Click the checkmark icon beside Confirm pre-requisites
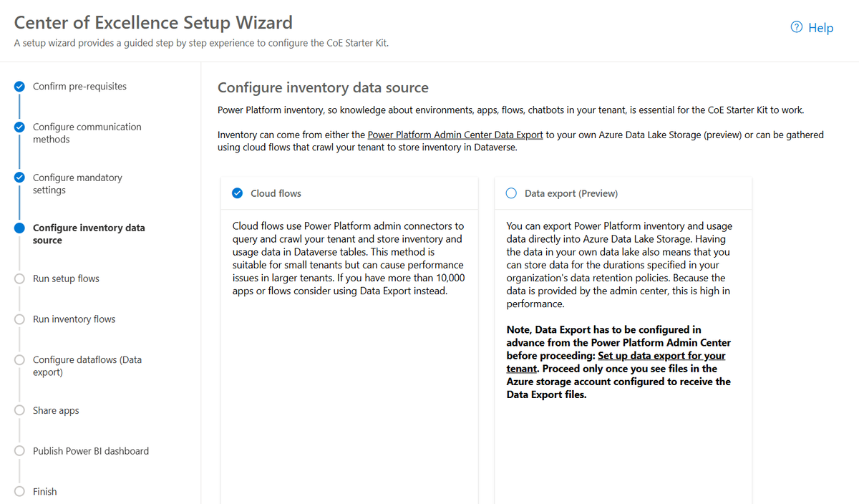Viewport: 859px width, 504px height. pos(19,87)
